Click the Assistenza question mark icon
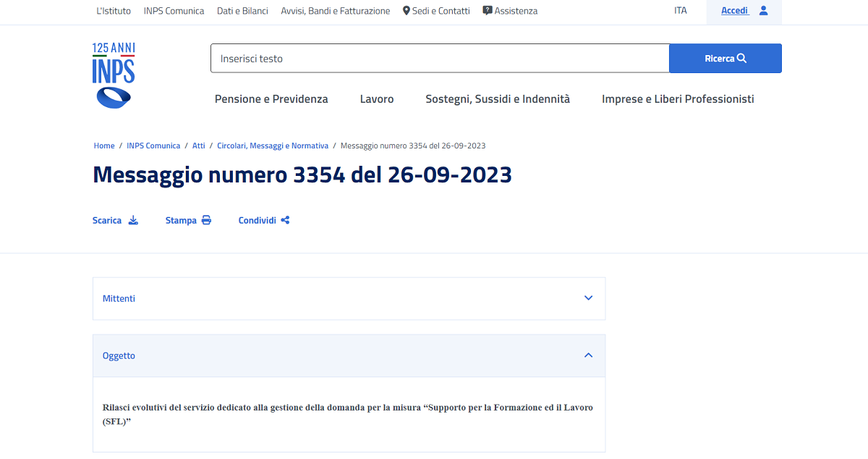868x459 pixels. 488,10
